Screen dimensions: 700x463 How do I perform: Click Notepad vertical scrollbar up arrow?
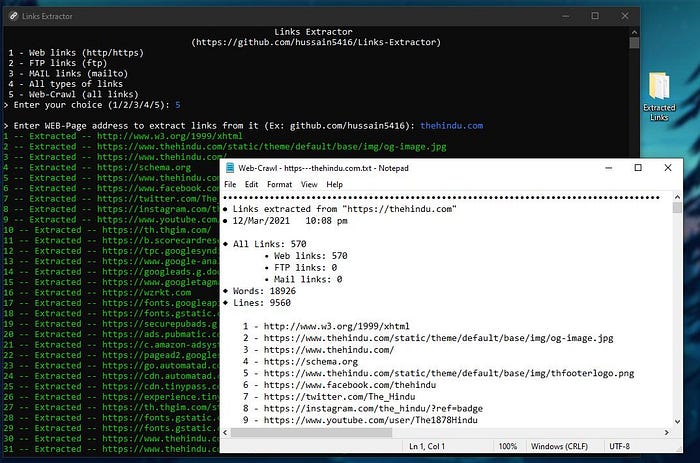tap(677, 197)
